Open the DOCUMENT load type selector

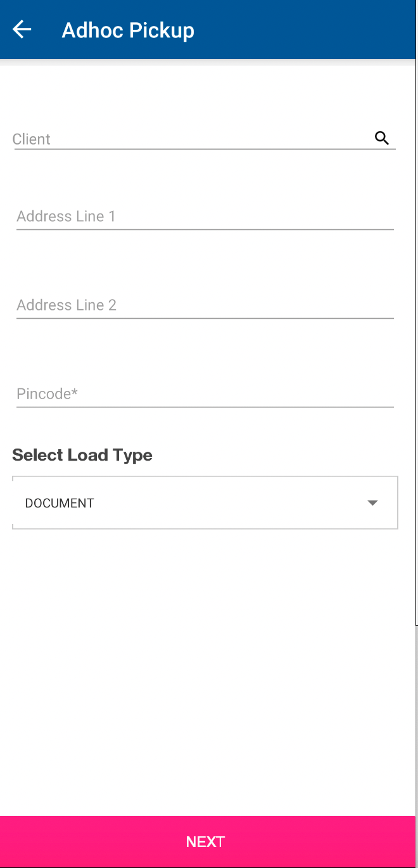click(205, 503)
